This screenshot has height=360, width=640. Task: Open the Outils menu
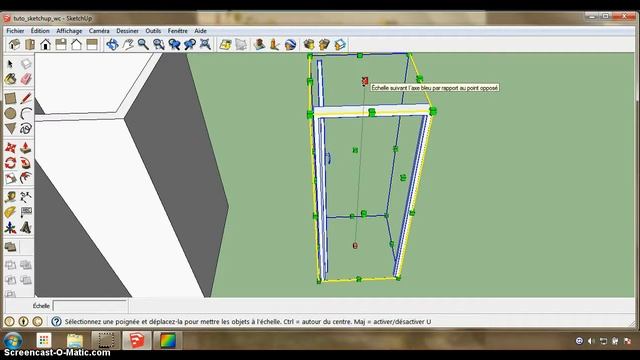pyautogui.click(x=153, y=31)
